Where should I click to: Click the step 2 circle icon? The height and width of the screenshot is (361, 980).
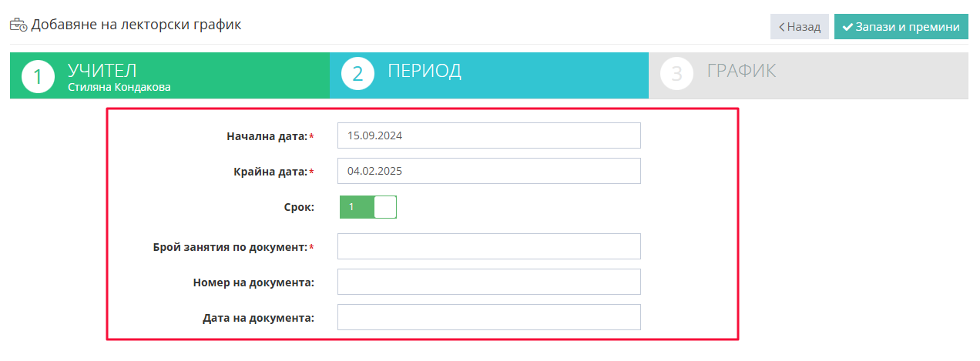click(357, 74)
